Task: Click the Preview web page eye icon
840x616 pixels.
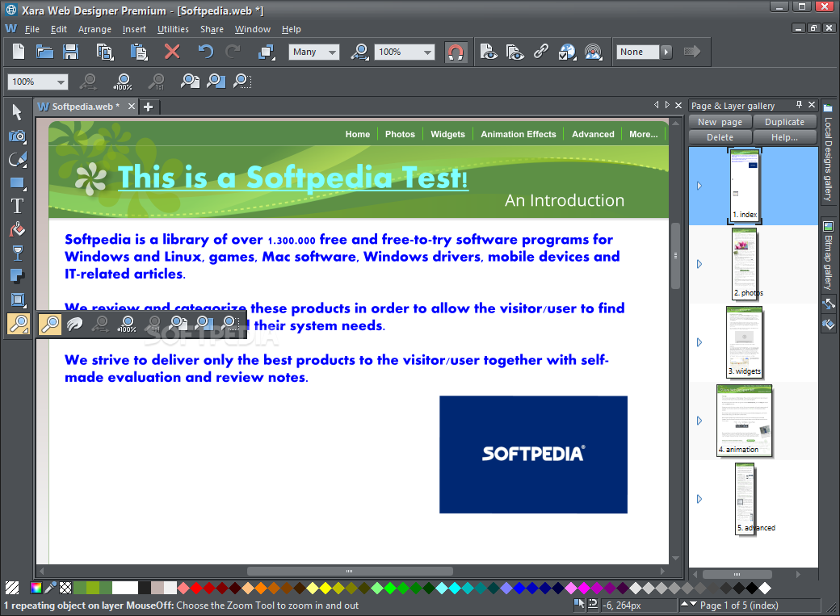Action: [x=488, y=52]
